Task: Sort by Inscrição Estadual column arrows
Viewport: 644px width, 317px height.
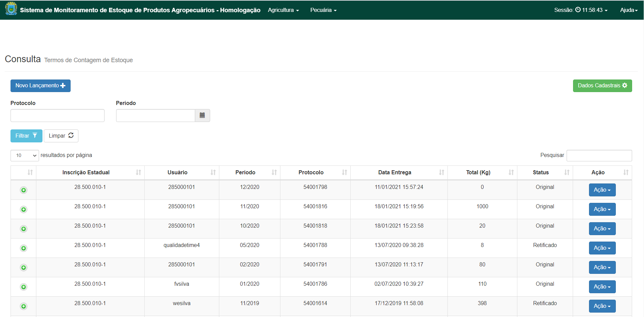Action: [x=139, y=172]
